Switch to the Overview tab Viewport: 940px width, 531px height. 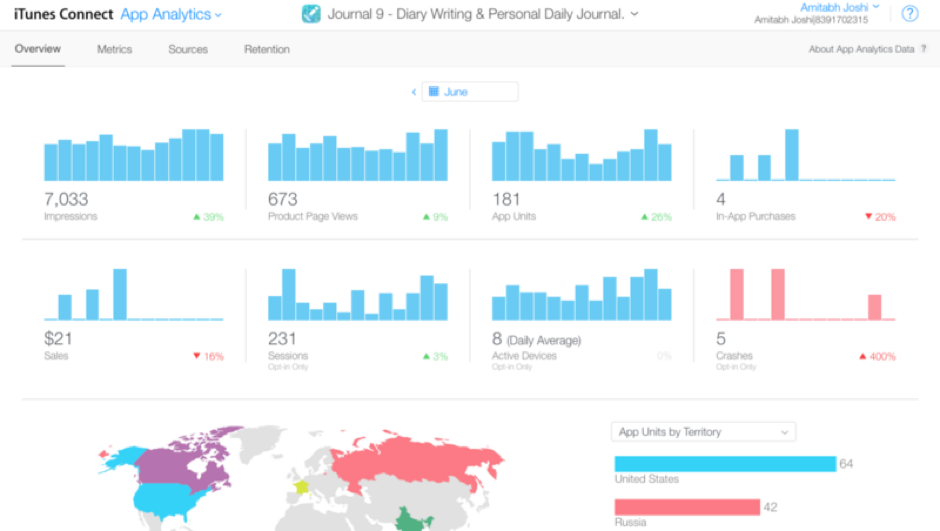point(38,49)
